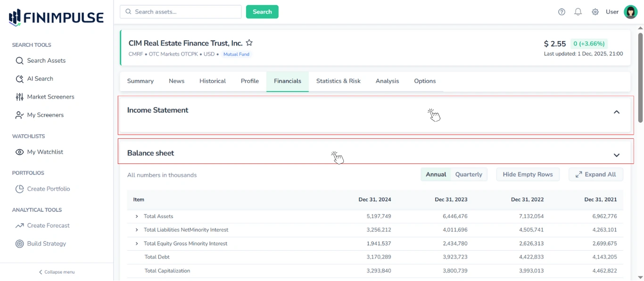Switch financials to Quarterly view

pyautogui.click(x=469, y=174)
